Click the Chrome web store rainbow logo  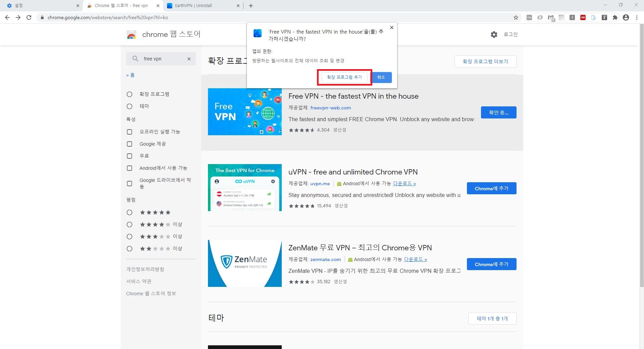click(x=131, y=35)
